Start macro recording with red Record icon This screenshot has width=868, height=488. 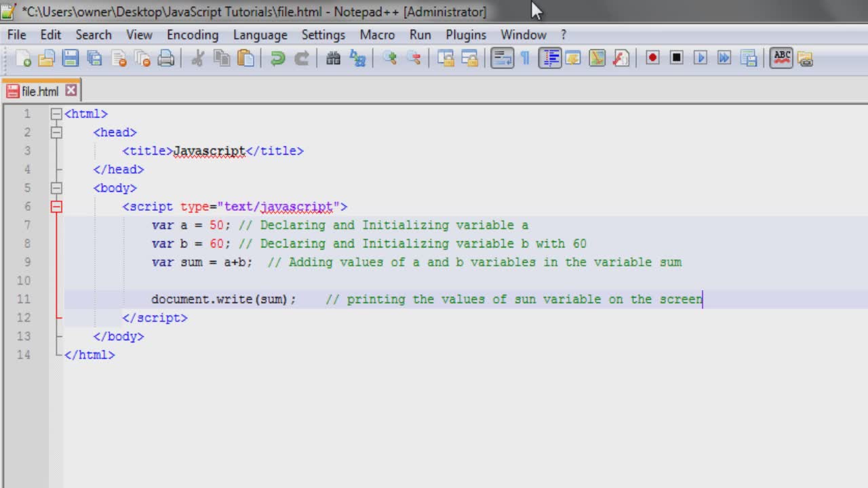coord(652,58)
